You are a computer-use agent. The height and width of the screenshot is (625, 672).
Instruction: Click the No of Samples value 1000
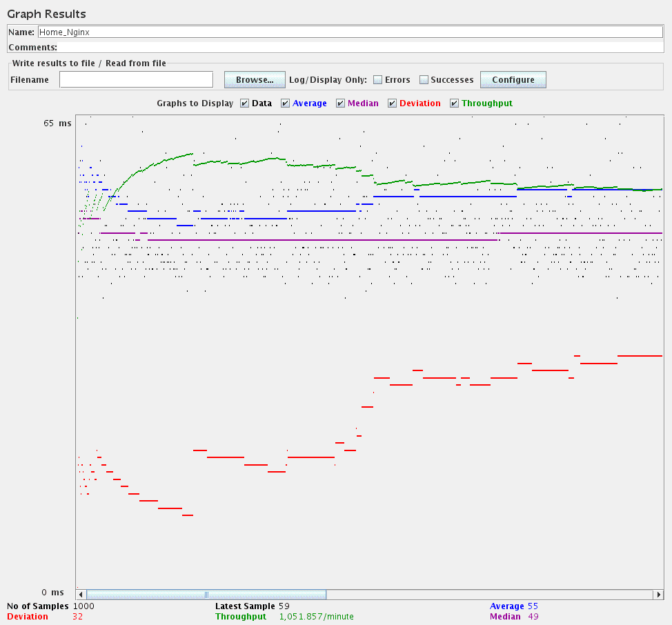83,606
